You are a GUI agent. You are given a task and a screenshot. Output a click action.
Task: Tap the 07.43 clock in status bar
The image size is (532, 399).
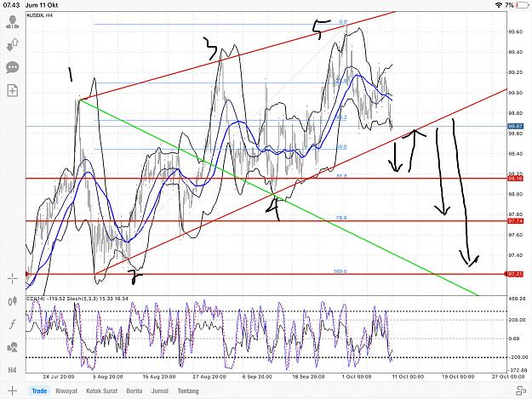(x=11, y=5)
